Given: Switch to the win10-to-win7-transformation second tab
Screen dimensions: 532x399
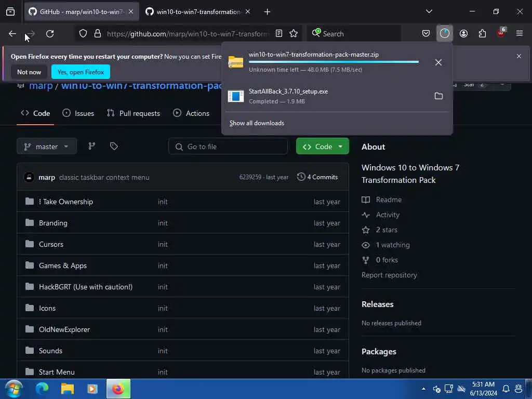Looking at the screenshot, I should pos(198,12).
